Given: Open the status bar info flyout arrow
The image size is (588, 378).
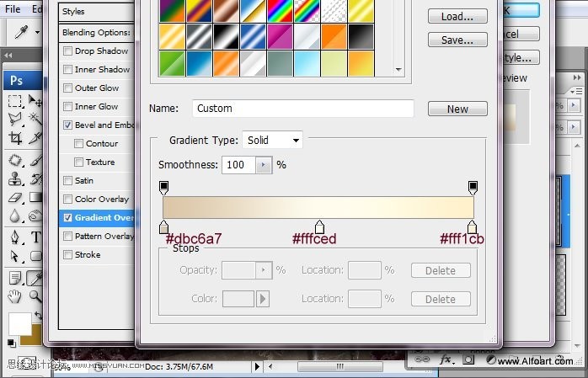Looking at the screenshot, I should click(x=257, y=366).
